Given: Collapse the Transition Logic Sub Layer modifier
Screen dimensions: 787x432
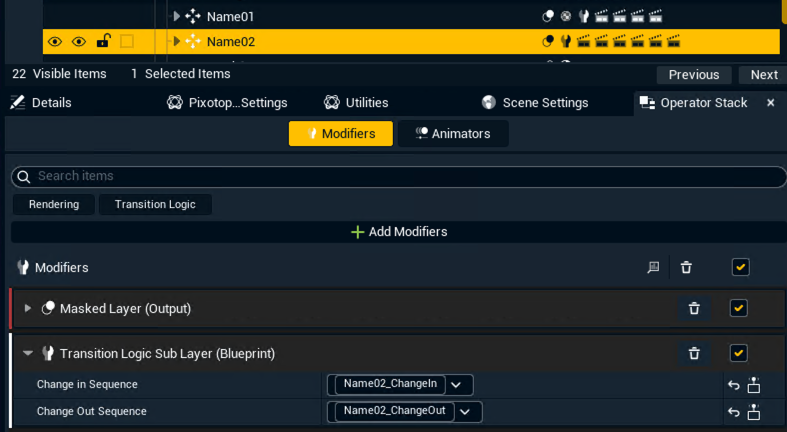Looking at the screenshot, I should pos(28,353).
